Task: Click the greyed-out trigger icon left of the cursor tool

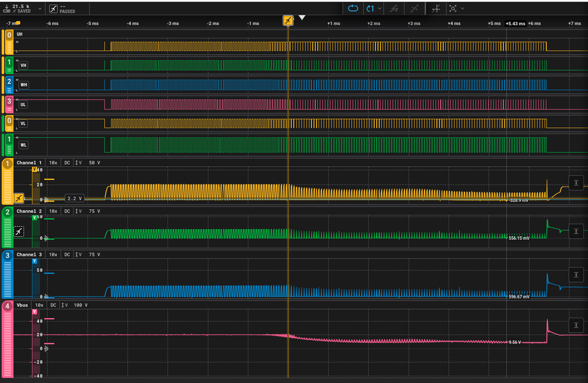Action: pyautogui.click(x=414, y=8)
